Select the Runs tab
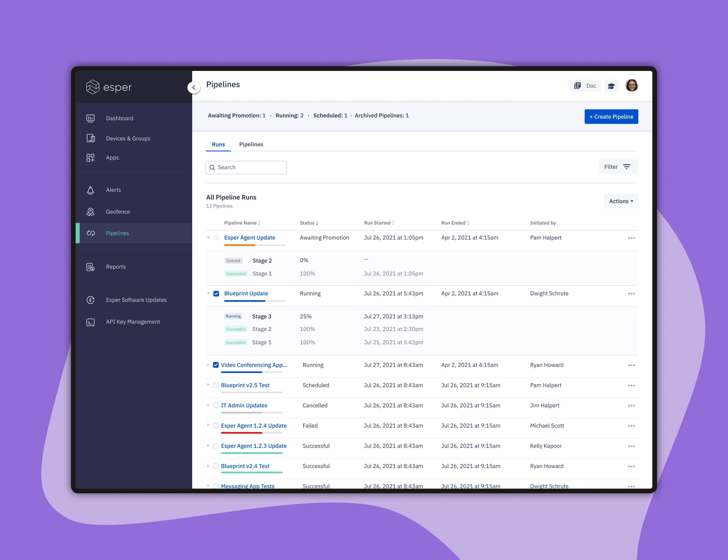The height and width of the screenshot is (560, 728). click(x=218, y=144)
